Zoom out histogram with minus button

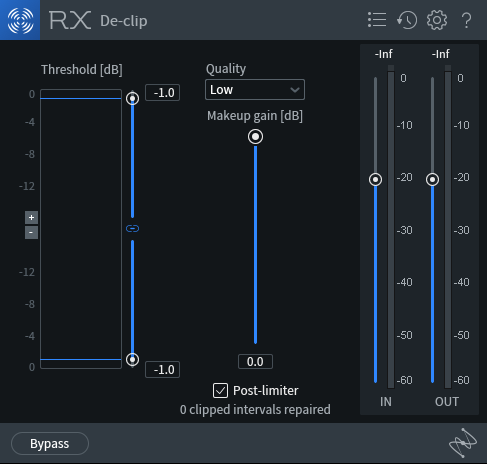[x=31, y=232]
